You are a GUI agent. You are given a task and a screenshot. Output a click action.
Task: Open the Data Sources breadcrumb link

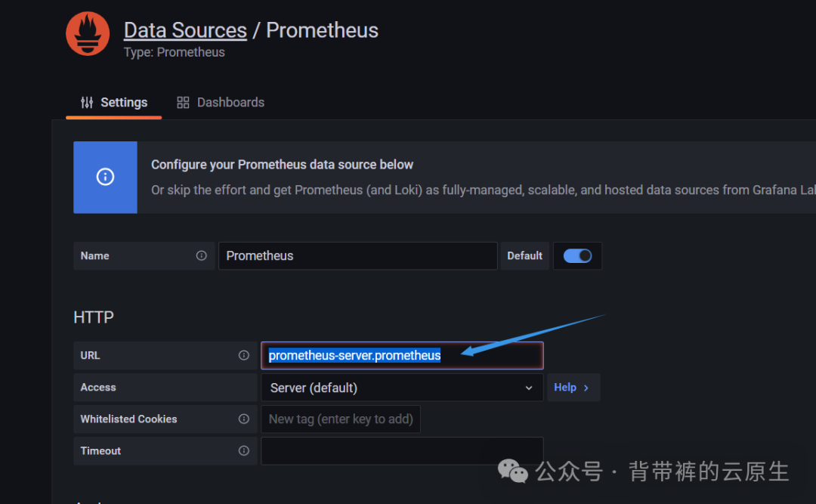pos(185,30)
